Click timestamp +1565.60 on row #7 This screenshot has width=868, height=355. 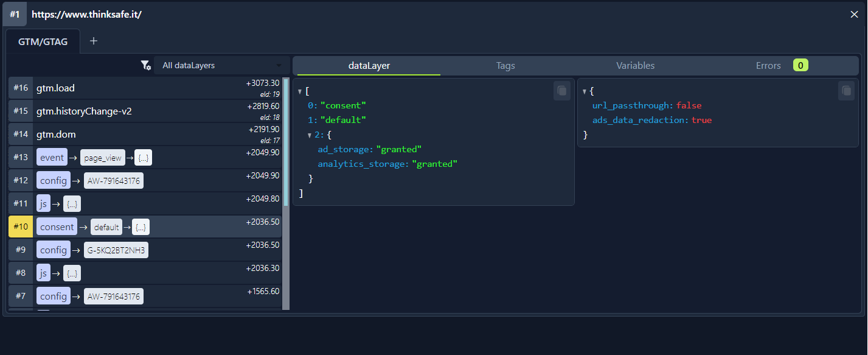263,292
